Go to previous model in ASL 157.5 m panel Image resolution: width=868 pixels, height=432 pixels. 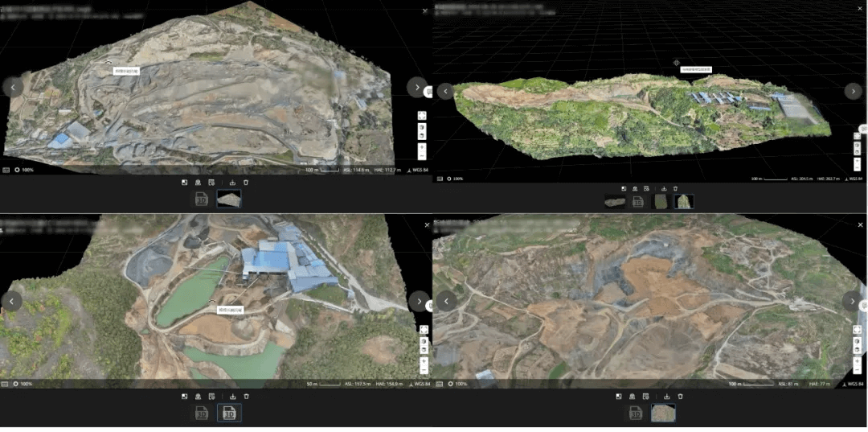pyautogui.click(x=12, y=301)
